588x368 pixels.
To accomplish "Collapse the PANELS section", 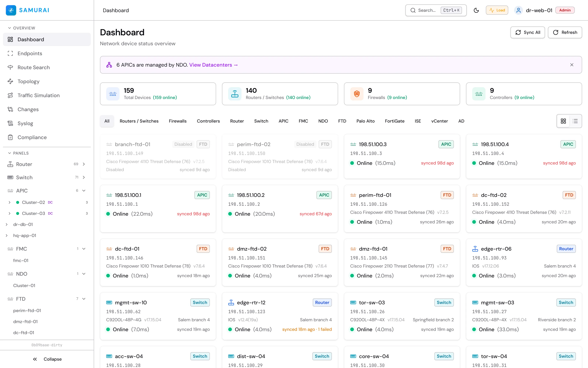I will (18, 153).
